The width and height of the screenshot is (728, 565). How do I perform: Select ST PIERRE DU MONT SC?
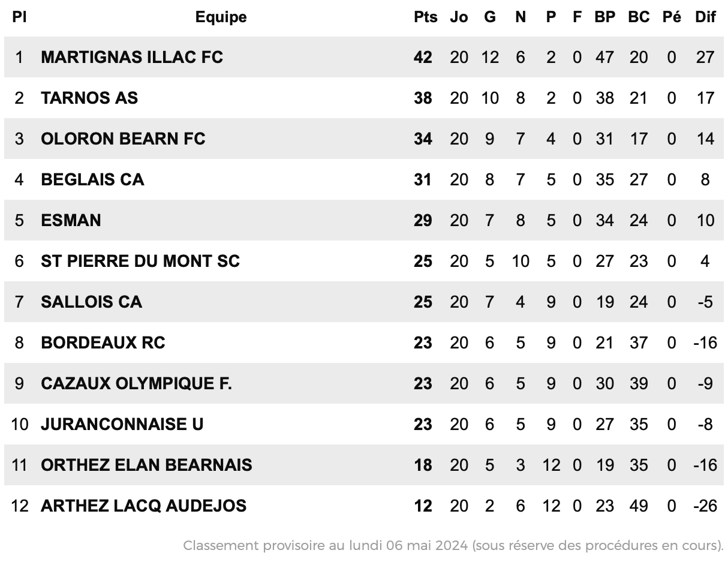(140, 261)
